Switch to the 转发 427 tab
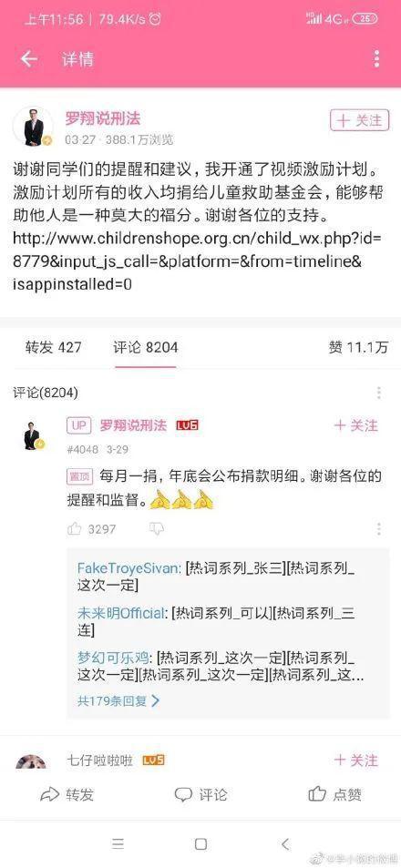 (x=53, y=347)
